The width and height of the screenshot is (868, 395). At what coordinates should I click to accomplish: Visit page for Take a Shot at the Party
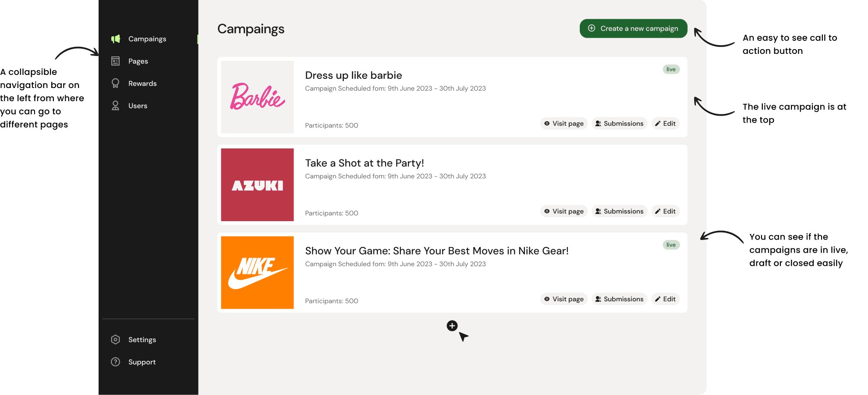(564, 211)
